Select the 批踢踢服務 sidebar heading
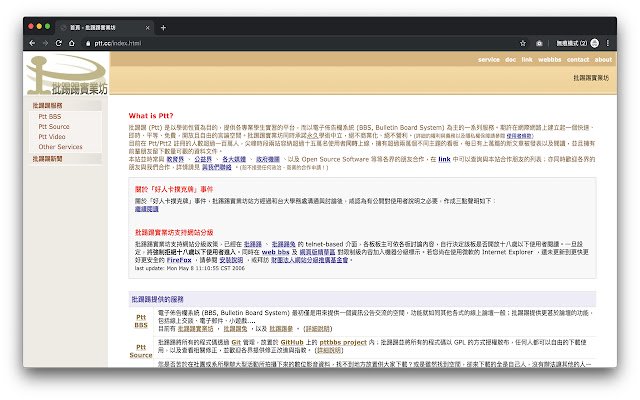The height and width of the screenshot is (400, 640). (48, 106)
